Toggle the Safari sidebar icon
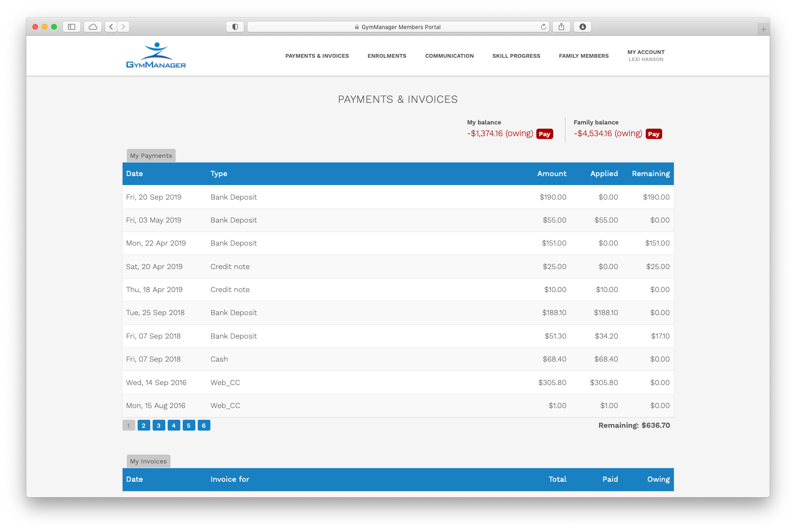Viewport: 796px width, 532px height. (71, 27)
